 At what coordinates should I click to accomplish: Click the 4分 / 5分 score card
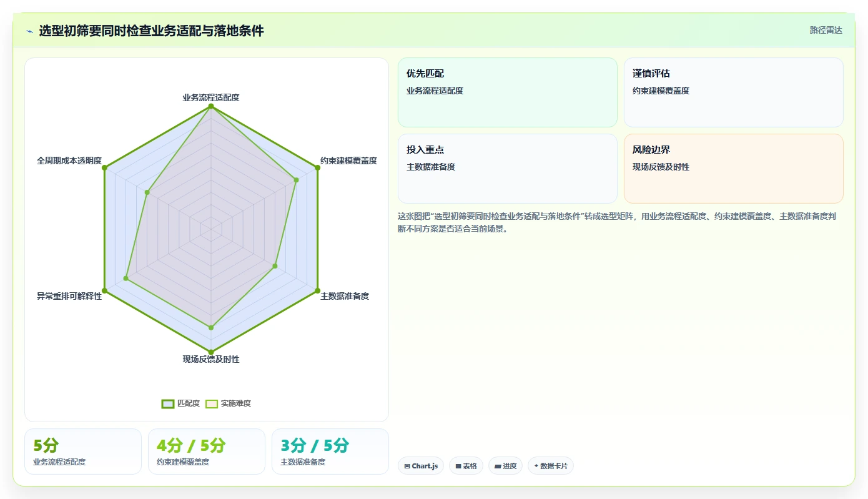207,452
